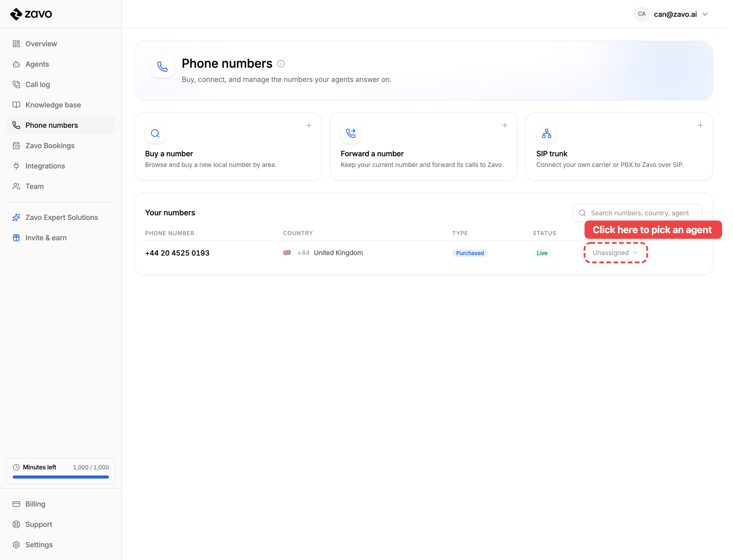Click the Forward a number card title
Viewport: 733px width, 560px height.
pos(372,154)
